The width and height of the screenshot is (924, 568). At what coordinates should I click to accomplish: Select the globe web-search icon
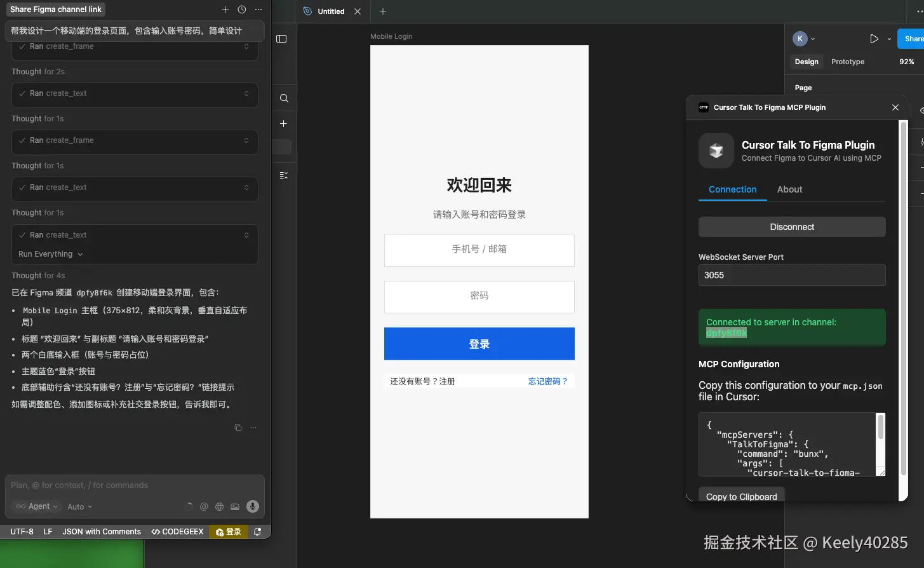(219, 506)
